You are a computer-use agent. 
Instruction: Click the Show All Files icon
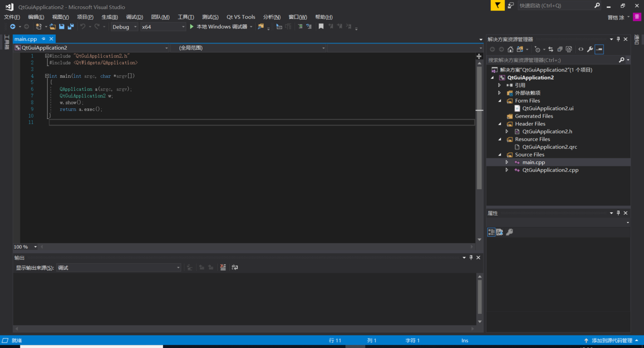point(569,49)
